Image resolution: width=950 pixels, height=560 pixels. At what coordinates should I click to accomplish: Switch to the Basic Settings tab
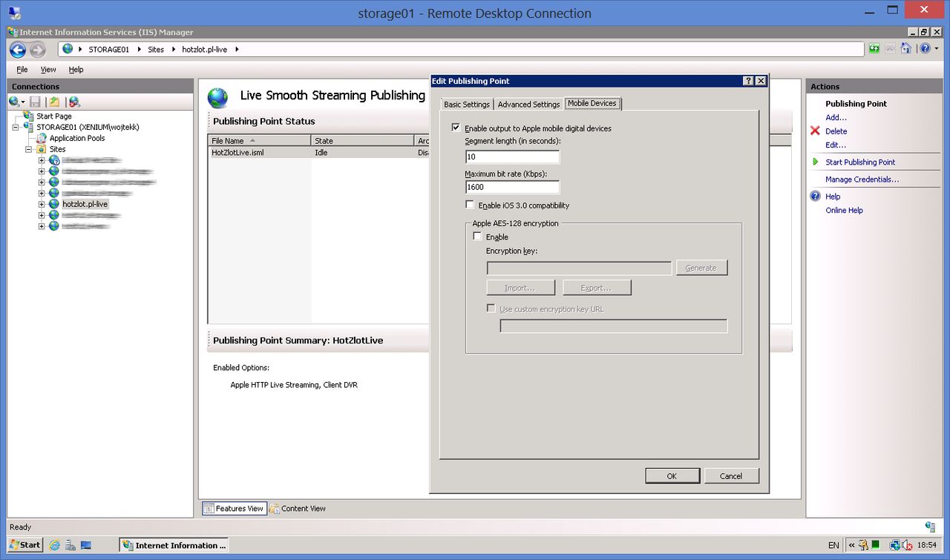466,105
